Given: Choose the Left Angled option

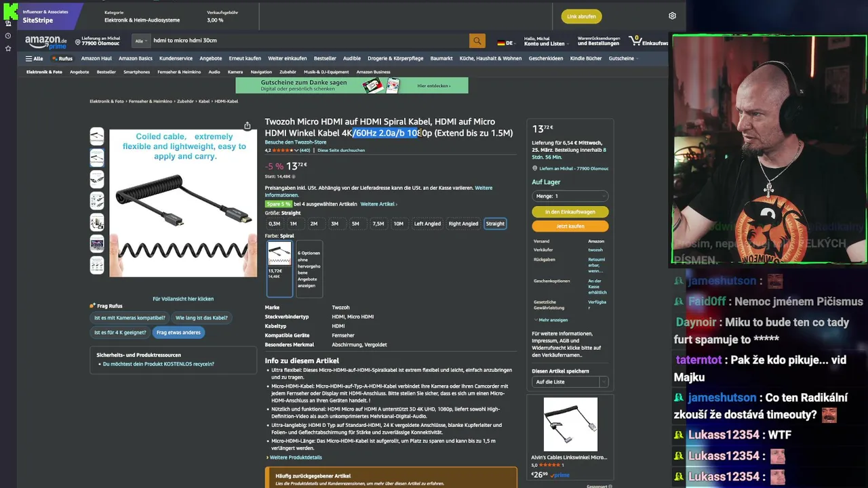Looking at the screenshot, I should [x=427, y=224].
